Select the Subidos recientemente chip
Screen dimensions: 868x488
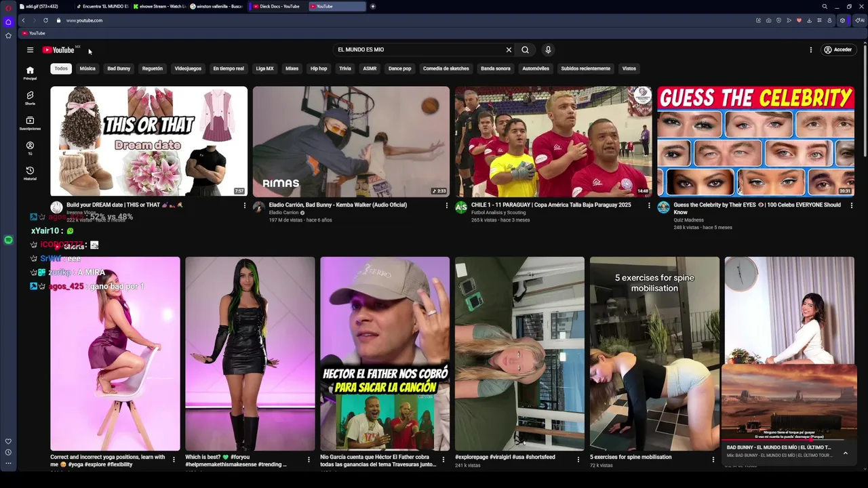click(x=586, y=68)
